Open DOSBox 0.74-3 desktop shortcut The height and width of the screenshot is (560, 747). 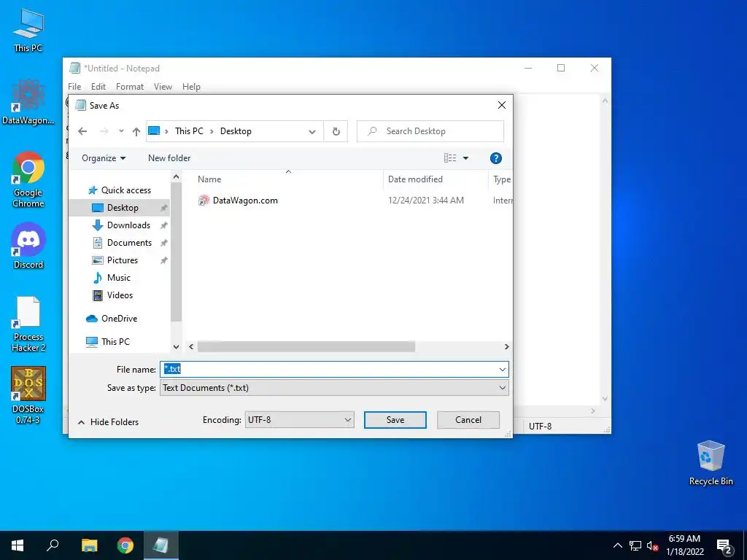click(x=28, y=395)
